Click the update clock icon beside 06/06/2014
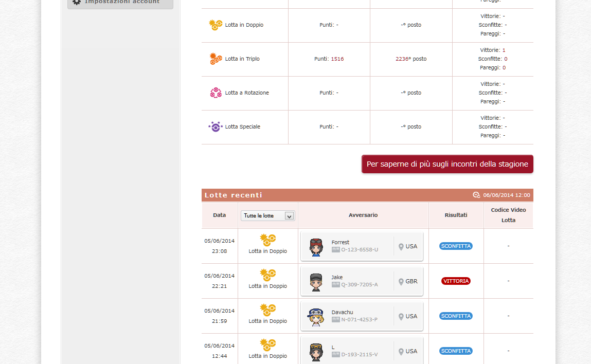The height and width of the screenshot is (364, 591). click(476, 195)
